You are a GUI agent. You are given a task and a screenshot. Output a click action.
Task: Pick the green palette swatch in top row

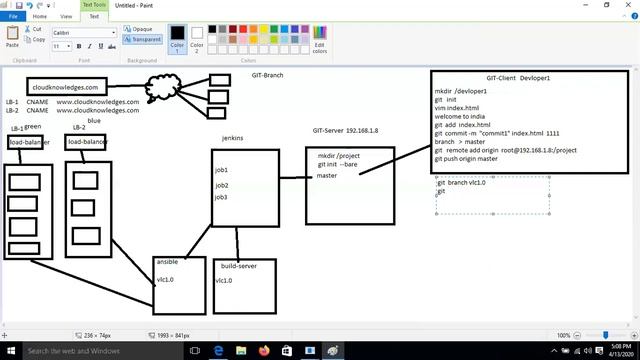click(274, 29)
